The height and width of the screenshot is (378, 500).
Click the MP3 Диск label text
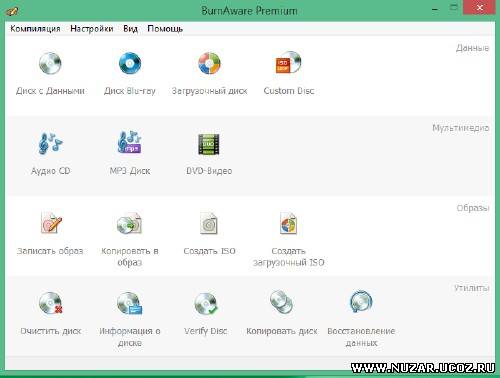click(130, 171)
